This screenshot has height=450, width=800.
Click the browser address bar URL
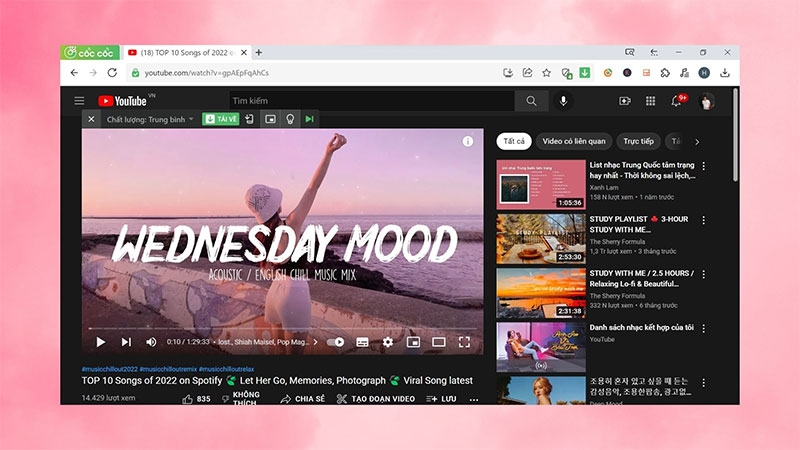coord(206,73)
